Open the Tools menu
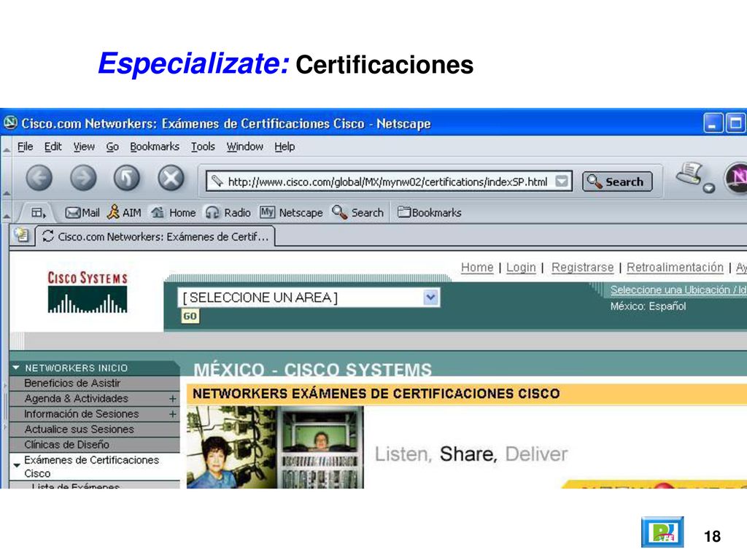 tap(203, 147)
